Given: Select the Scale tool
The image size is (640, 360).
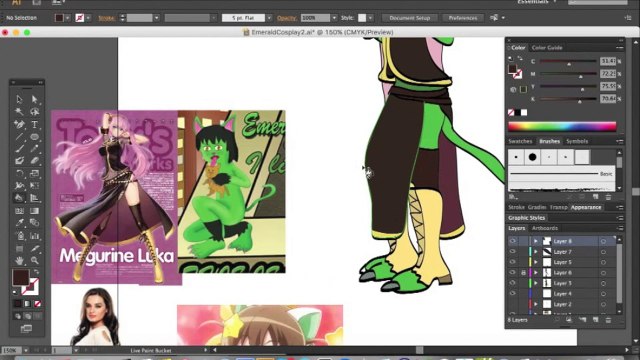Looking at the screenshot, I should coord(34,173).
